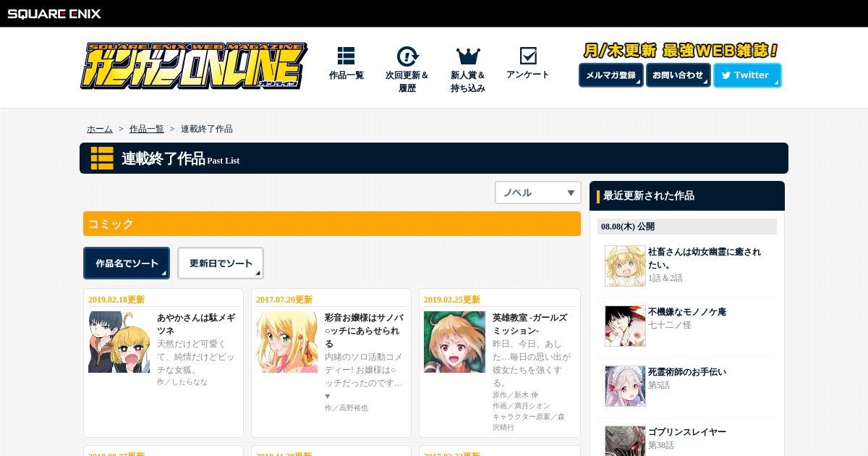The height and width of the screenshot is (456, 868).
Task: Click the お問い合わせ button
Action: point(678,75)
